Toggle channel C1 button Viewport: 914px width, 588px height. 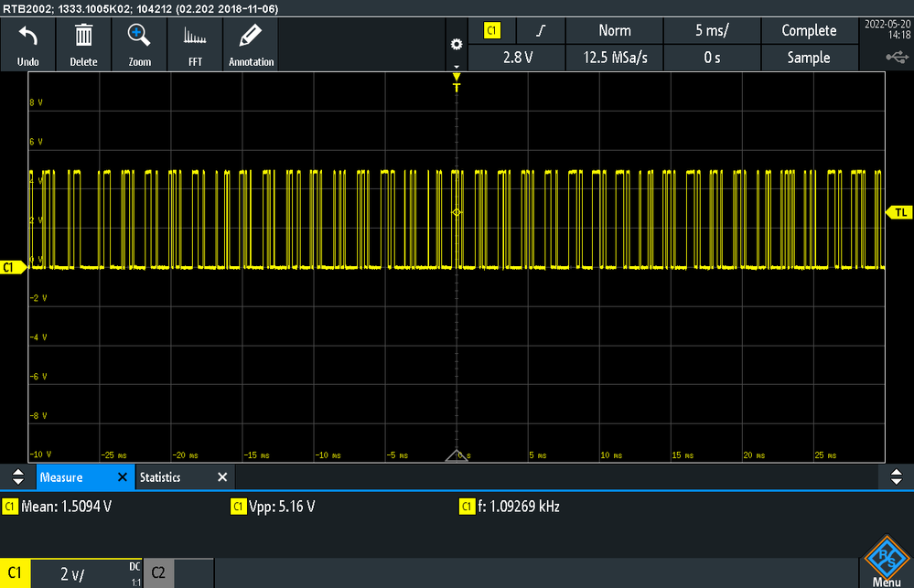[16, 572]
